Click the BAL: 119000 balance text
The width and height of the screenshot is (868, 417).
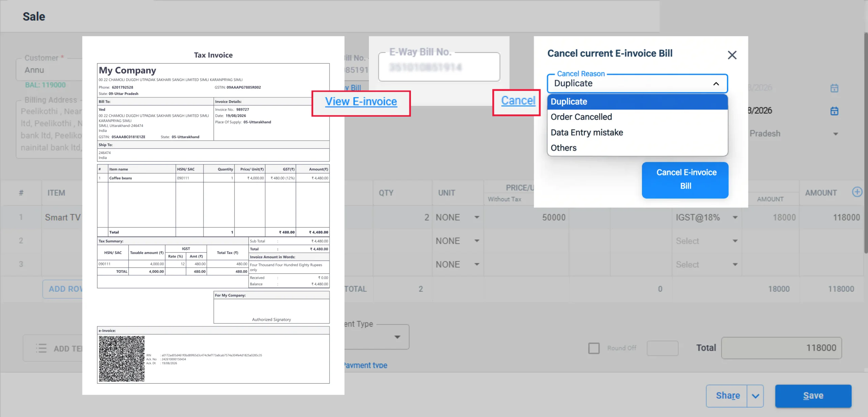[45, 85]
